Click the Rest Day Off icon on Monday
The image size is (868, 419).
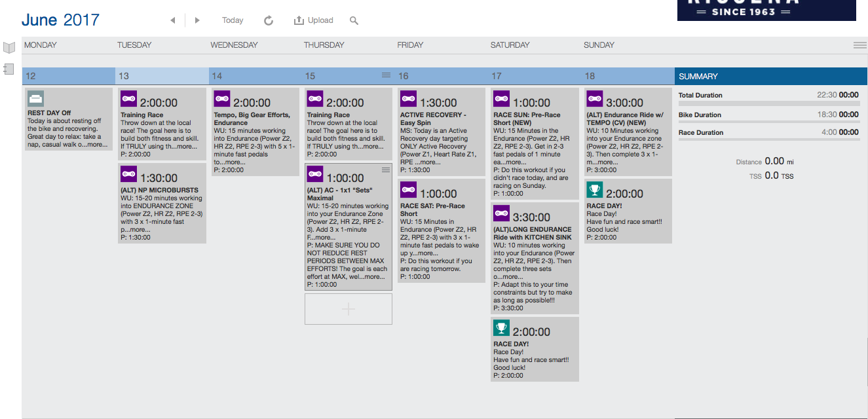pyautogui.click(x=36, y=99)
